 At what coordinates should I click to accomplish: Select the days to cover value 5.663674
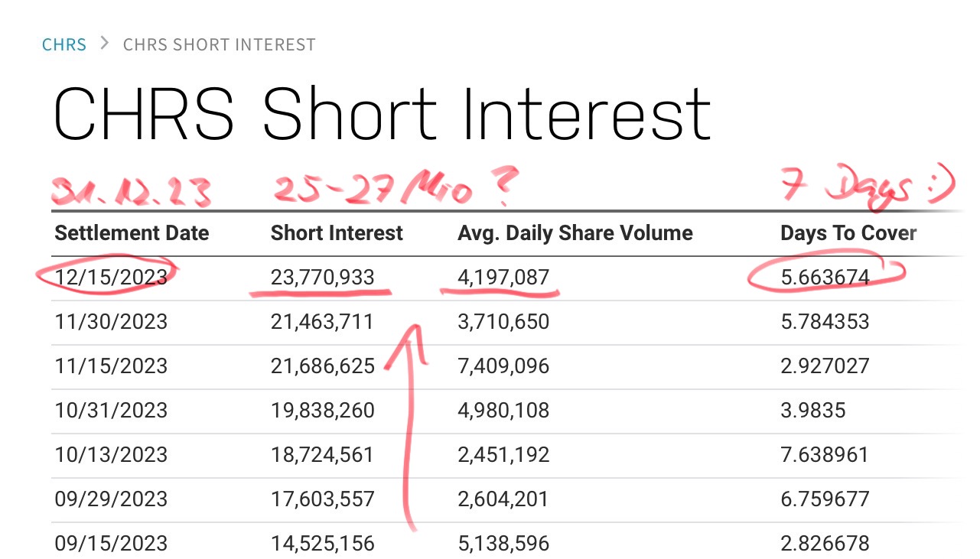tap(825, 277)
